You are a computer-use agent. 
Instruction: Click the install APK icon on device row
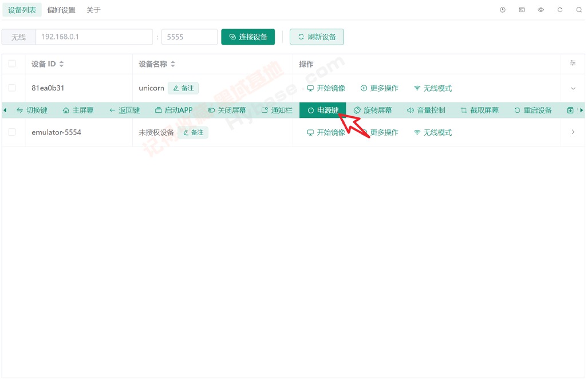coord(570,110)
